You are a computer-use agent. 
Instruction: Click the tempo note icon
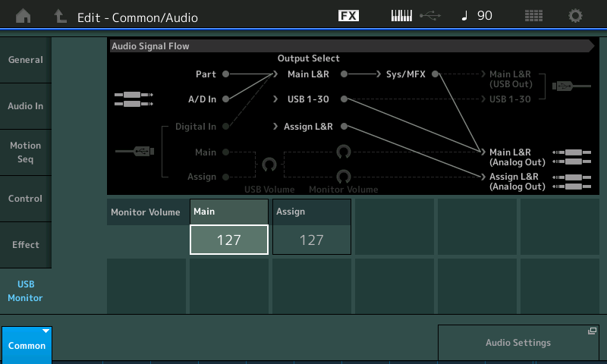[464, 15]
